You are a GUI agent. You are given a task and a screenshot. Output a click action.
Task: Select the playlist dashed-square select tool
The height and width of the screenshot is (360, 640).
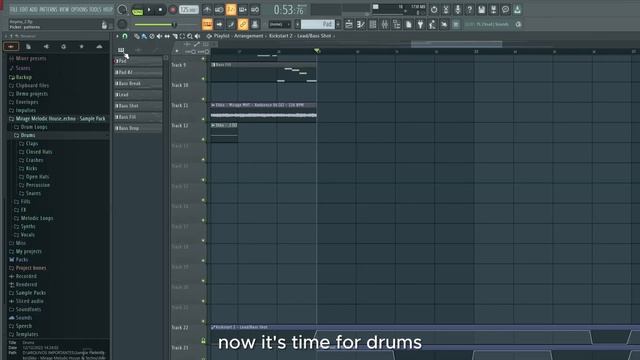coord(182,36)
